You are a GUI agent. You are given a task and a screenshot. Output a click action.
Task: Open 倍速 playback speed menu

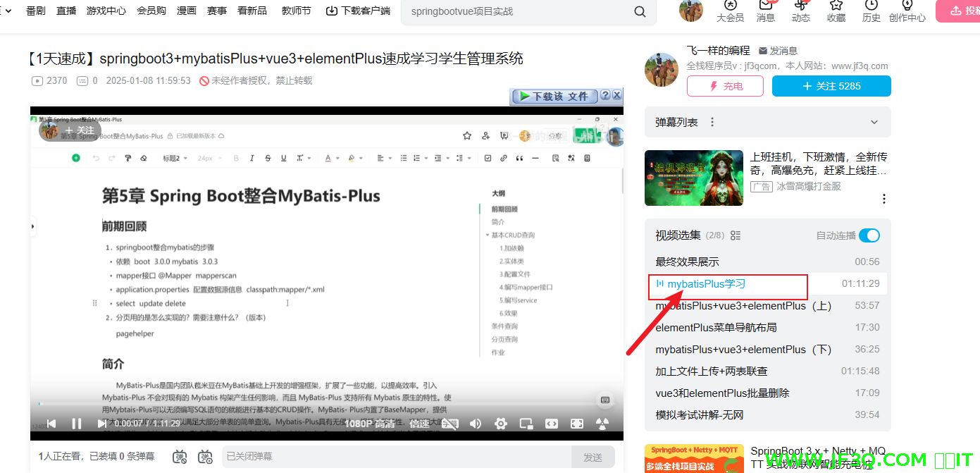coord(420,424)
